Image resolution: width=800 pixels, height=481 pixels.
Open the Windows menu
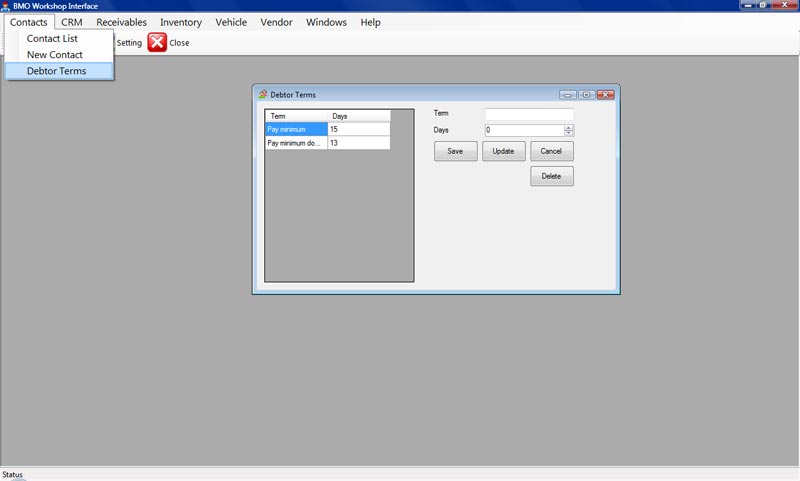click(326, 22)
